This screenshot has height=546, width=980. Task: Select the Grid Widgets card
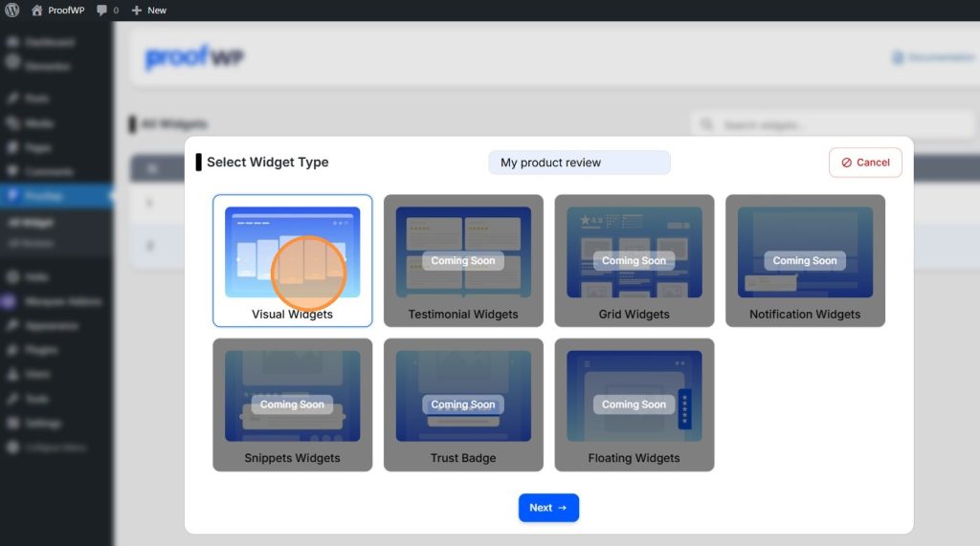[x=634, y=260]
